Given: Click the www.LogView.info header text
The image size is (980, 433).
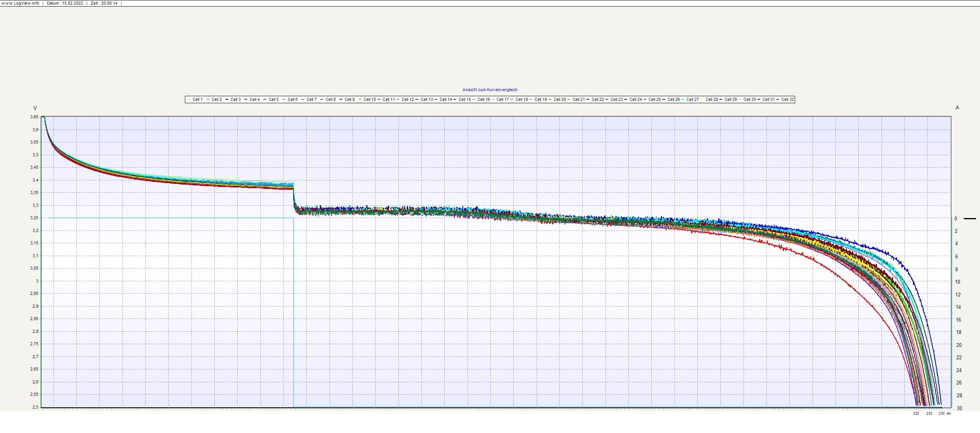Looking at the screenshot, I should [20, 3].
